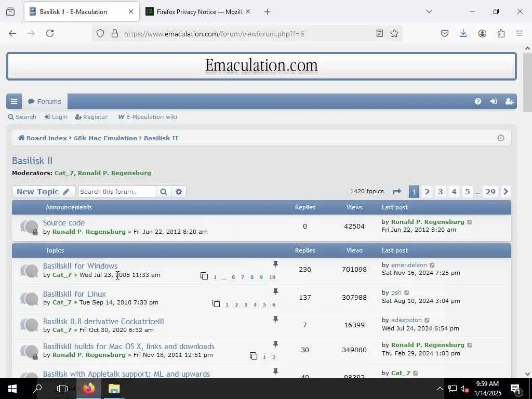Image resolution: width=532 pixels, height=399 pixels.
Task: Click the padlock site security icon
Action: [x=115, y=33]
